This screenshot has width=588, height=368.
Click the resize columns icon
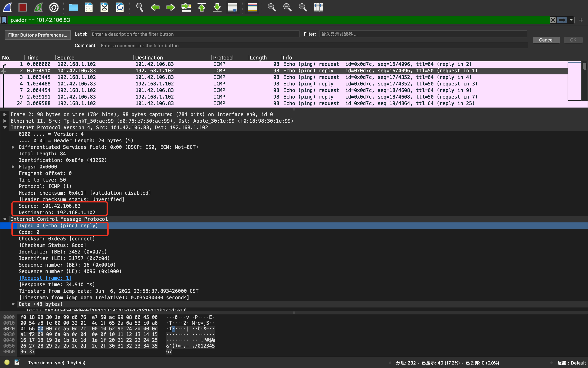pos(318,8)
